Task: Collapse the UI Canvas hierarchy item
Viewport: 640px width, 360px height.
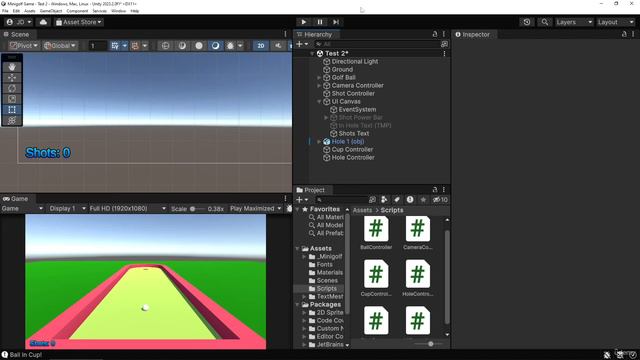Action: [x=319, y=102]
